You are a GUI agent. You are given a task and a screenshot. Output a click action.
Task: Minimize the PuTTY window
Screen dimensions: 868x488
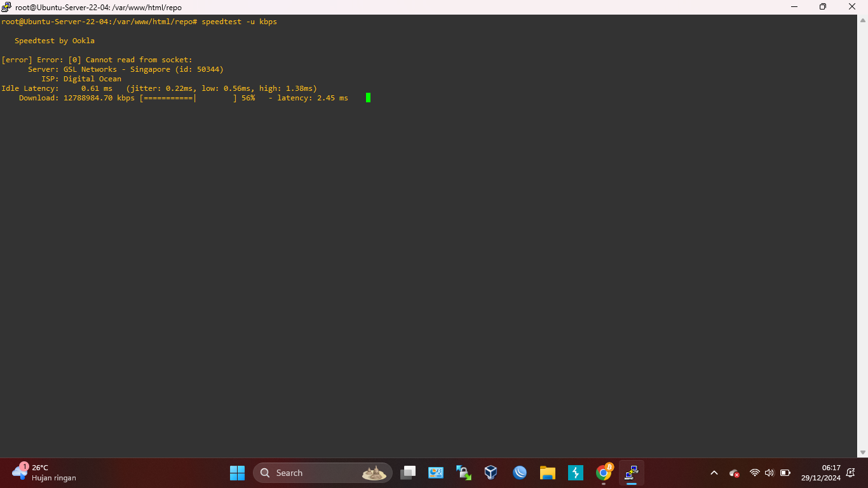pyautogui.click(x=794, y=7)
